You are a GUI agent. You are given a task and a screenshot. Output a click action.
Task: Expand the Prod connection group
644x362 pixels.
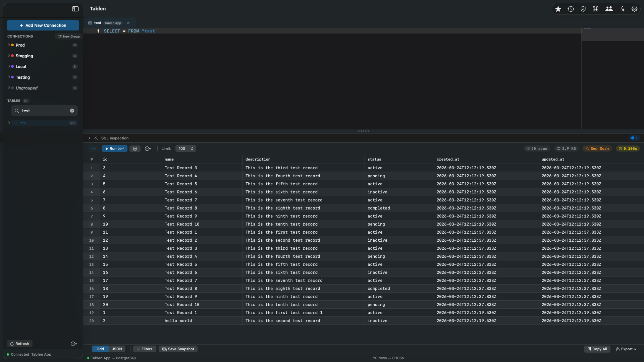pyautogui.click(x=9, y=45)
